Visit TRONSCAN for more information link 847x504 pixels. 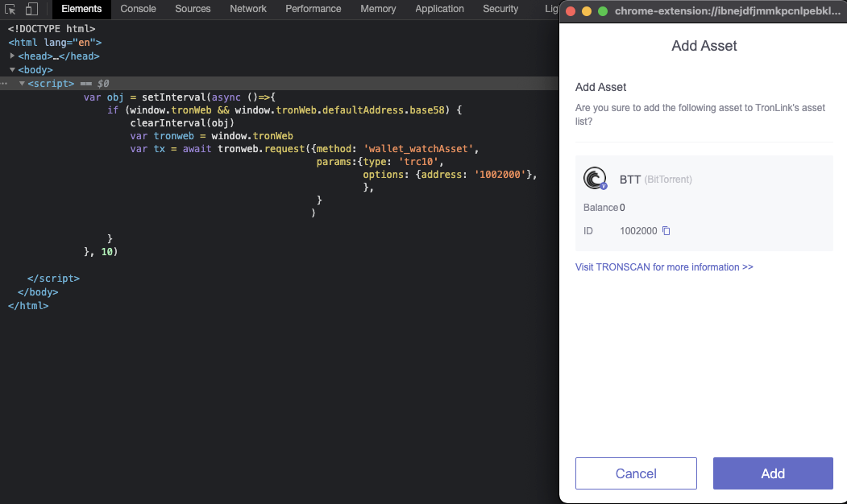click(664, 267)
